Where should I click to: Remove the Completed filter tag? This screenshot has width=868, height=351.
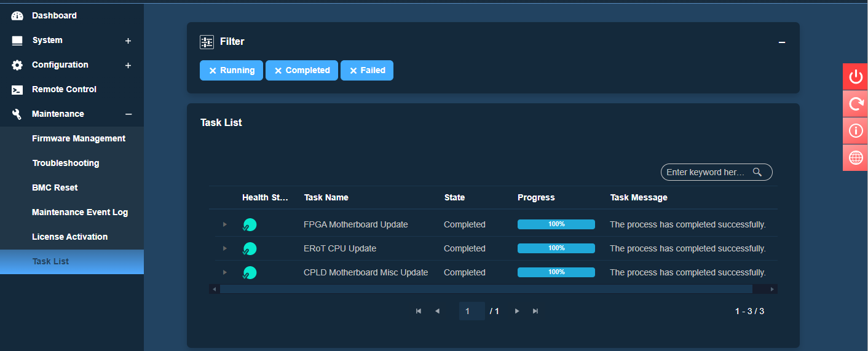coord(278,71)
